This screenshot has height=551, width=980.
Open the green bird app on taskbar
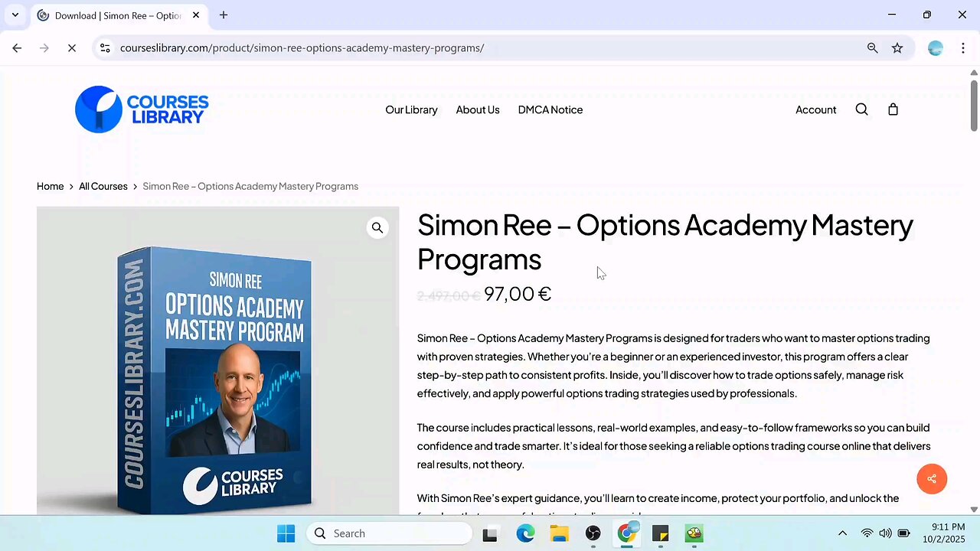tap(694, 533)
